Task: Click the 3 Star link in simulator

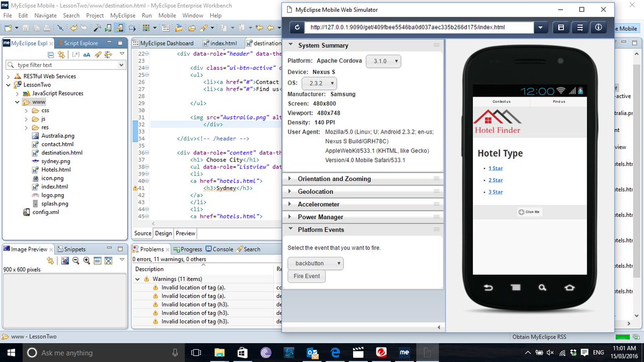Action: click(495, 192)
